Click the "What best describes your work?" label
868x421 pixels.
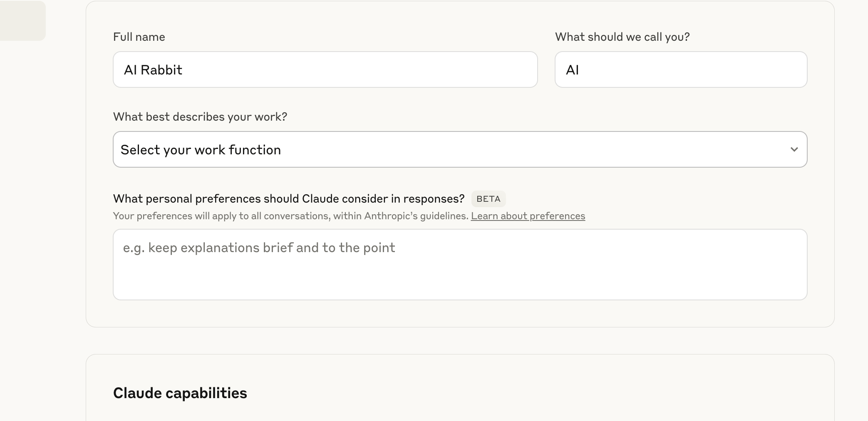[x=200, y=117]
